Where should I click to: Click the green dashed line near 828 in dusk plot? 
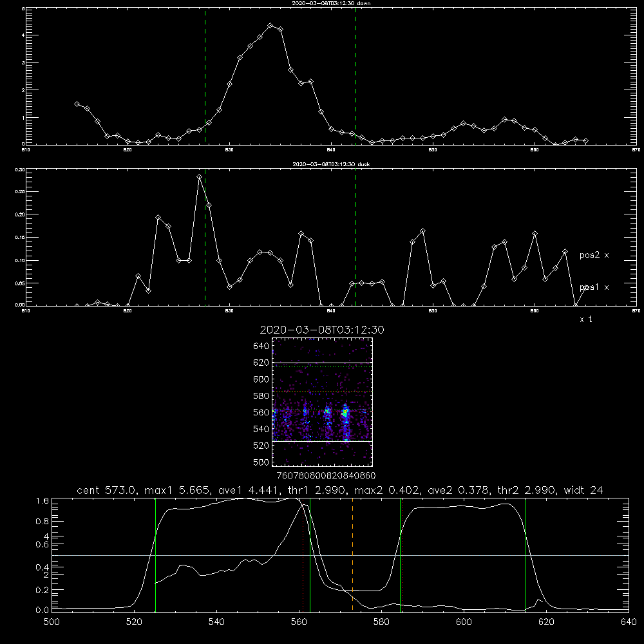(x=205, y=237)
